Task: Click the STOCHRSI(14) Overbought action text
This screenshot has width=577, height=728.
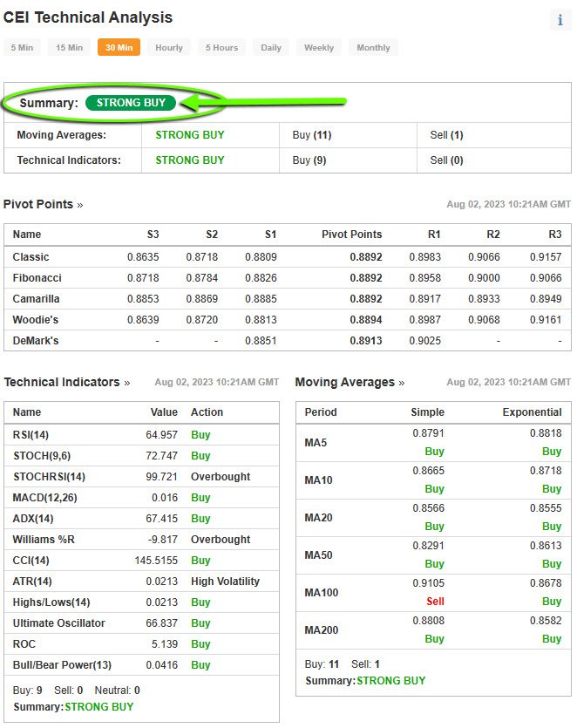Action: click(x=221, y=477)
